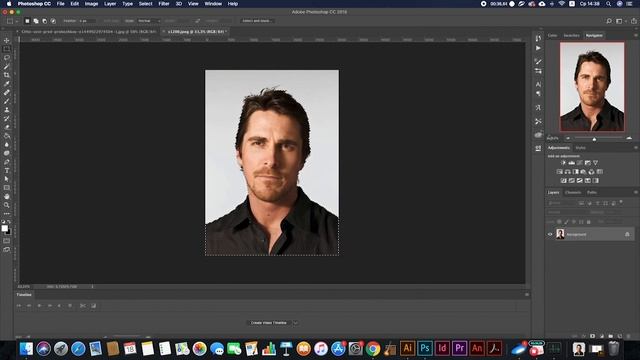640x360 pixels.
Task: Select the Move tool
Action: pyautogui.click(x=7, y=40)
